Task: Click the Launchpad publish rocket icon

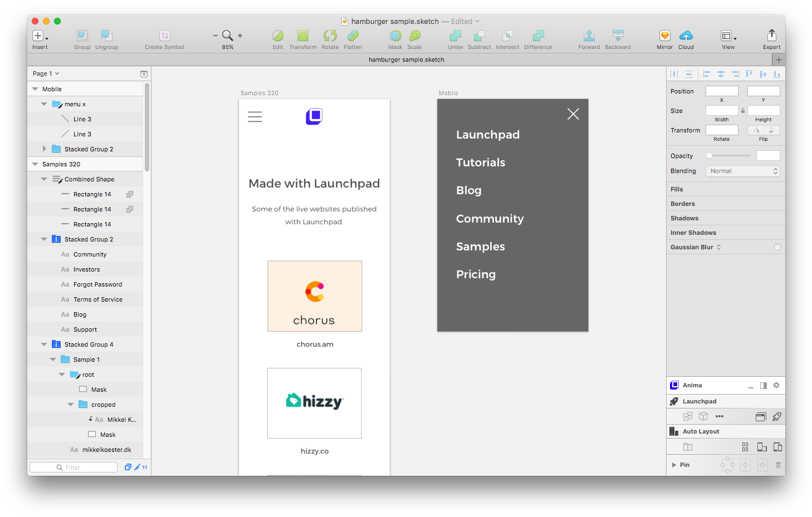Action: tap(777, 416)
